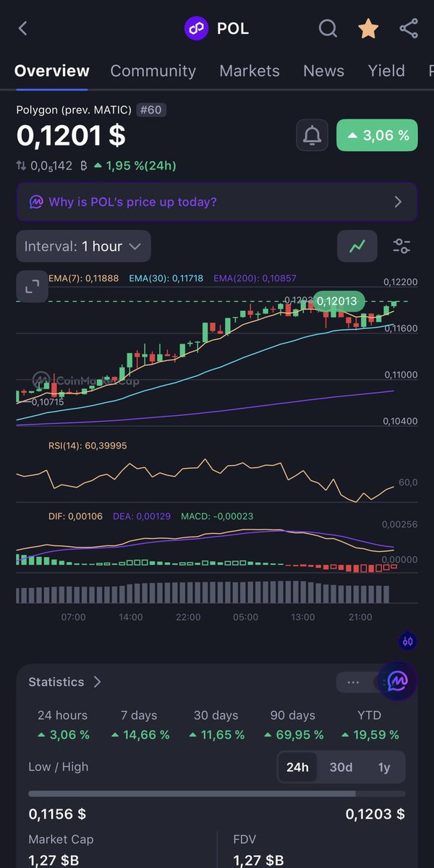This screenshot has height=868, width=434.
Task: Tap the 30 days 11,65 % stat
Action: (x=216, y=725)
